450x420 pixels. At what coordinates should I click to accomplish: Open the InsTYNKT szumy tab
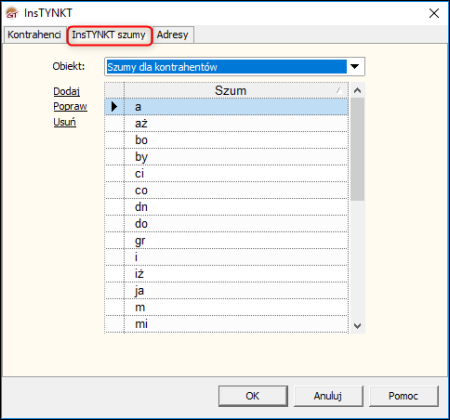109,35
